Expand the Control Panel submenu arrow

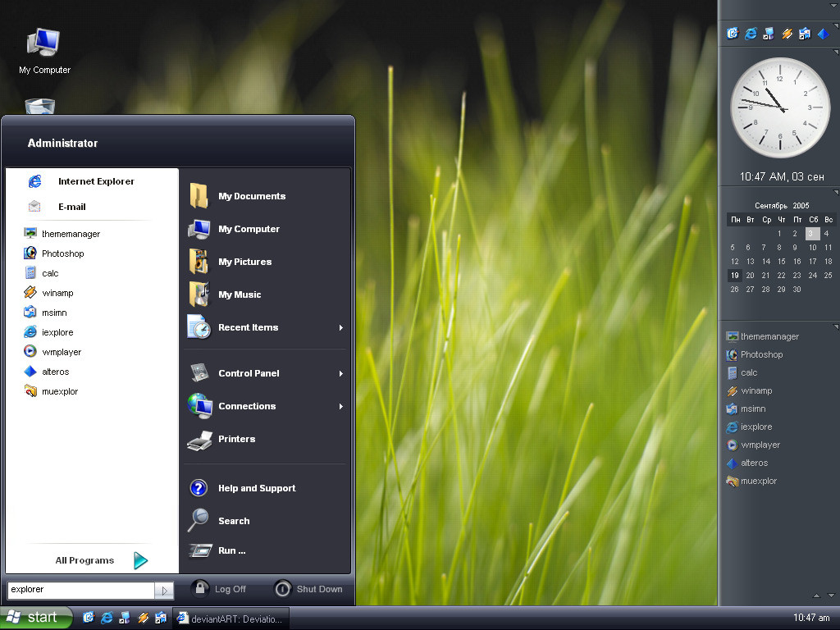(340, 373)
